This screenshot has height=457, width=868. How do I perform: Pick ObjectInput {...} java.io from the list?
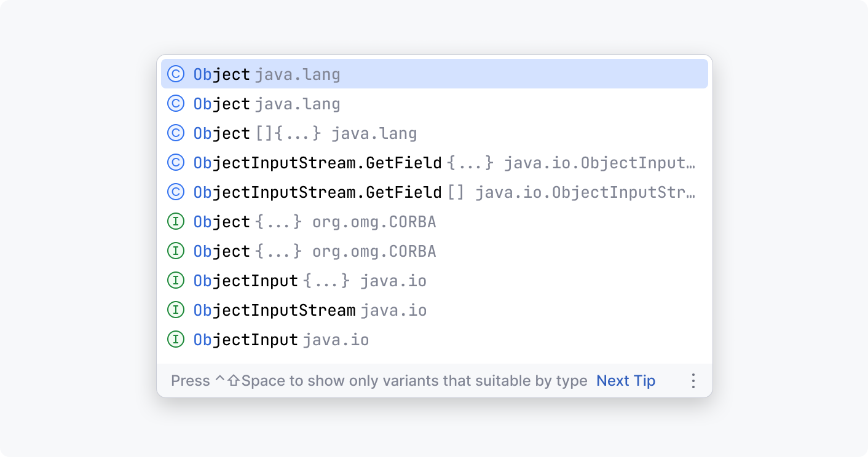click(309, 281)
